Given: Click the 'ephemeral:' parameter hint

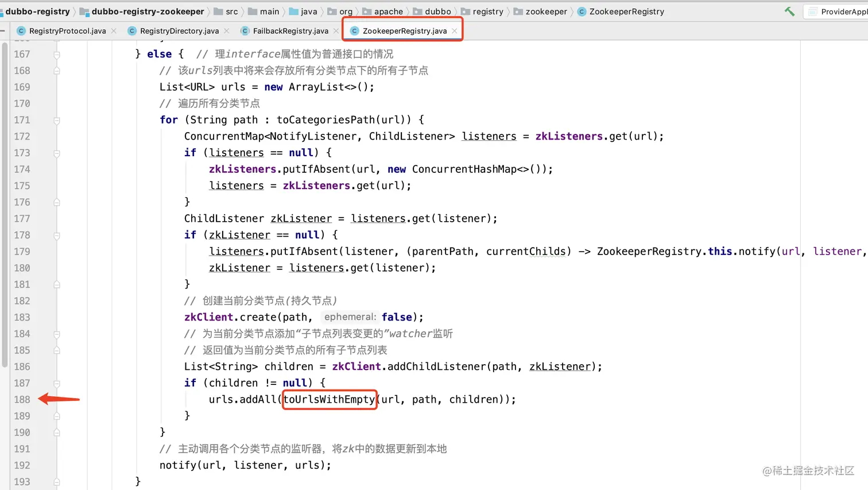Looking at the screenshot, I should pyautogui.click(x=350, y=317).
